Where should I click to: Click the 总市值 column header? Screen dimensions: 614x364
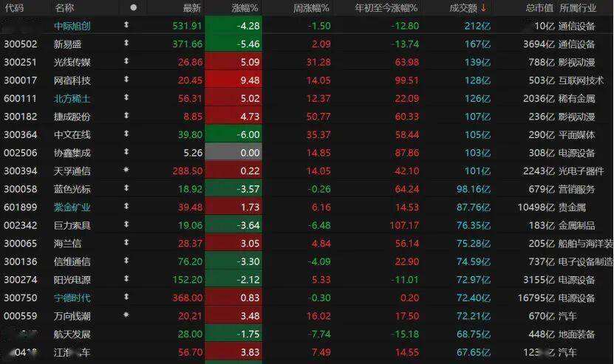pyautogui.click(x=539, y=8)
